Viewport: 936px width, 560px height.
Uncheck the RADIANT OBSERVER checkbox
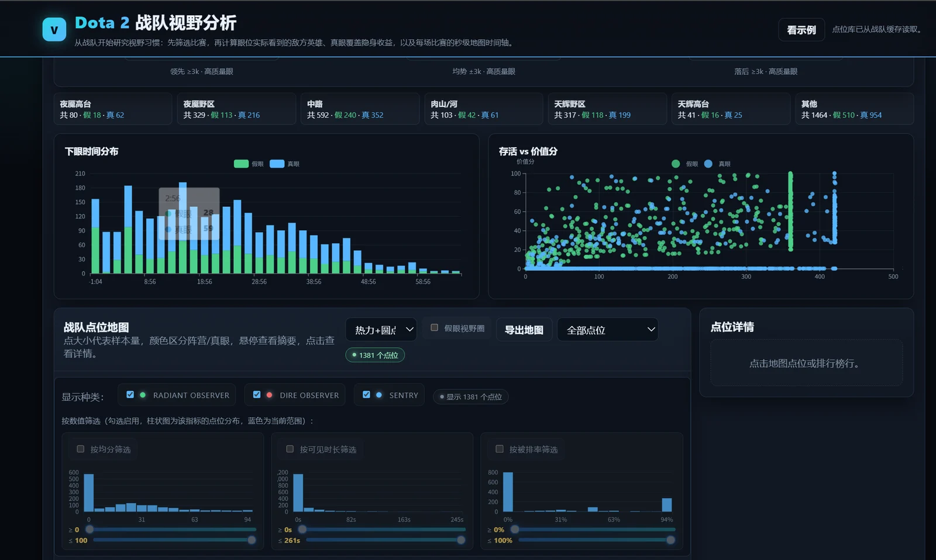[130, 395]
